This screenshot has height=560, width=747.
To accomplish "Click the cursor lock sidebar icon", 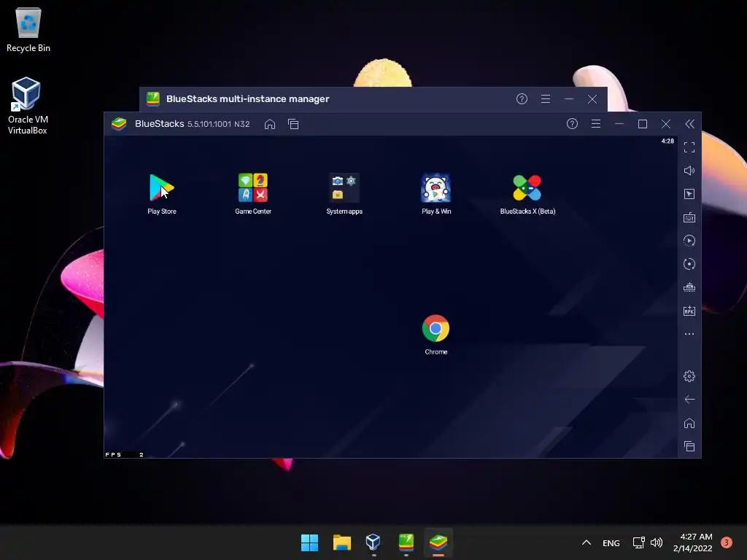I will pos(689,194).
